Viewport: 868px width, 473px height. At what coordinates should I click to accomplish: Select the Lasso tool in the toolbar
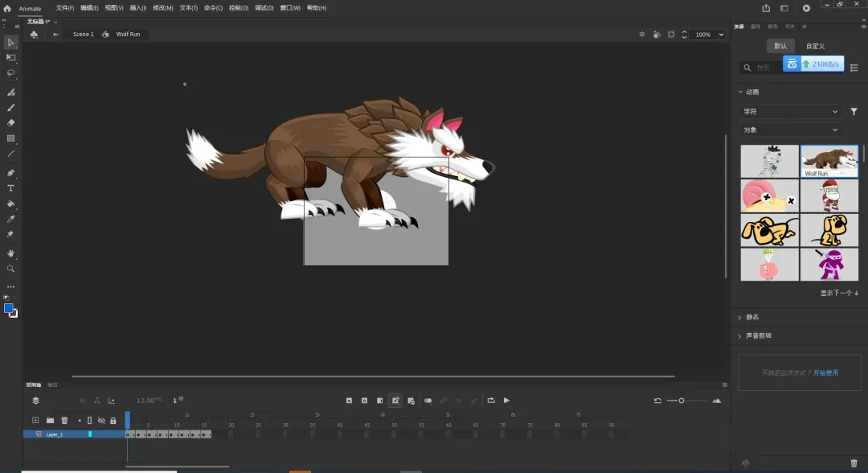[11, 73]
